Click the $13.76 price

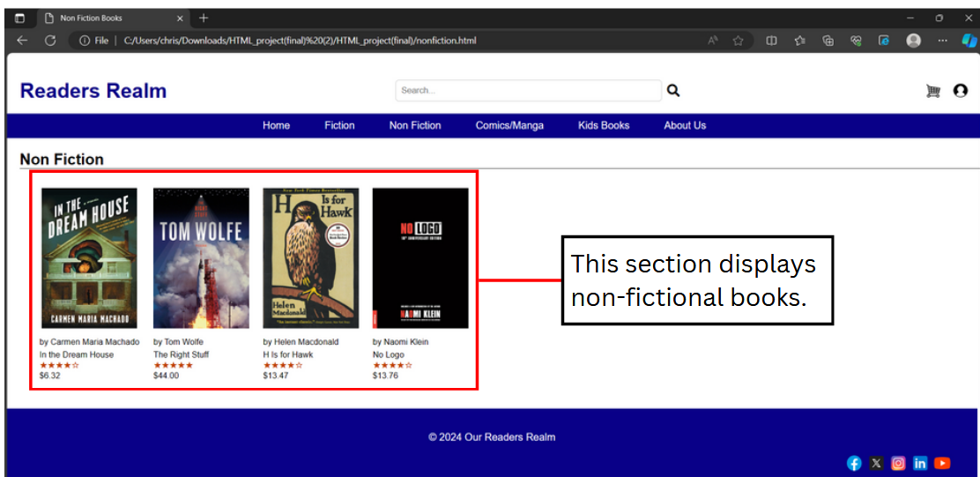coord(385,376)
